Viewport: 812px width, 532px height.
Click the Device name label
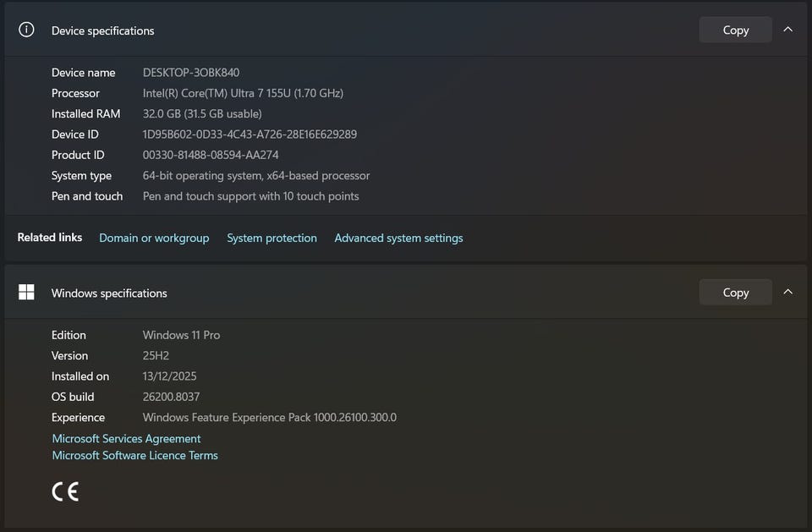click(84, 73)
